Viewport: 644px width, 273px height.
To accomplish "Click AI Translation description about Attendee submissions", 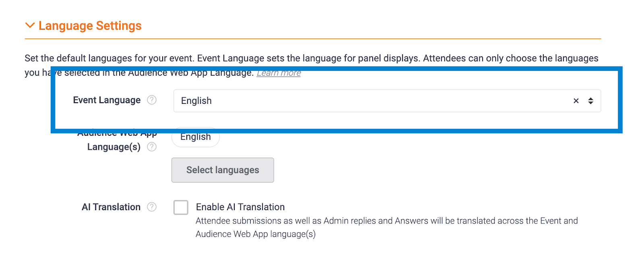I will pyautogui.click(x=386, y=227).
